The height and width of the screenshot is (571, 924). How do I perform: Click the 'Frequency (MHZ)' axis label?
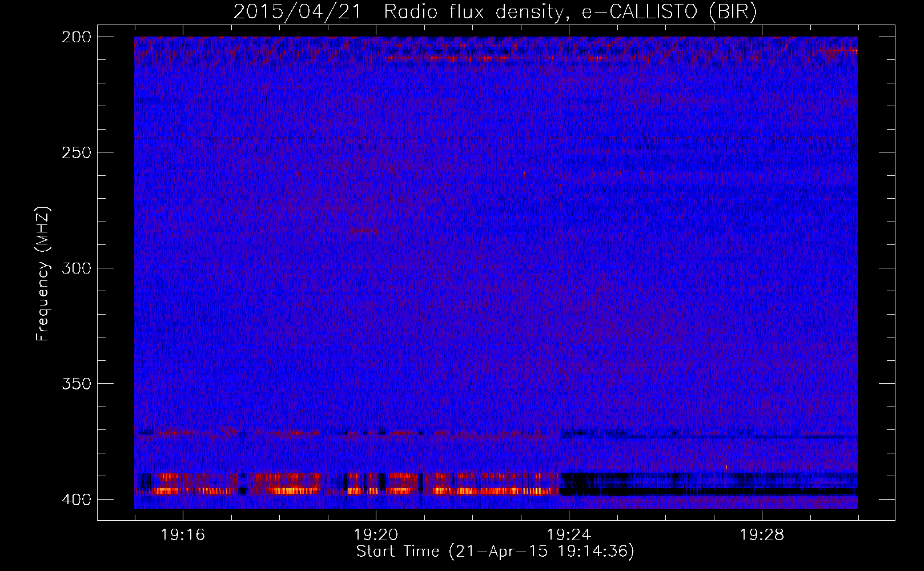43,274
